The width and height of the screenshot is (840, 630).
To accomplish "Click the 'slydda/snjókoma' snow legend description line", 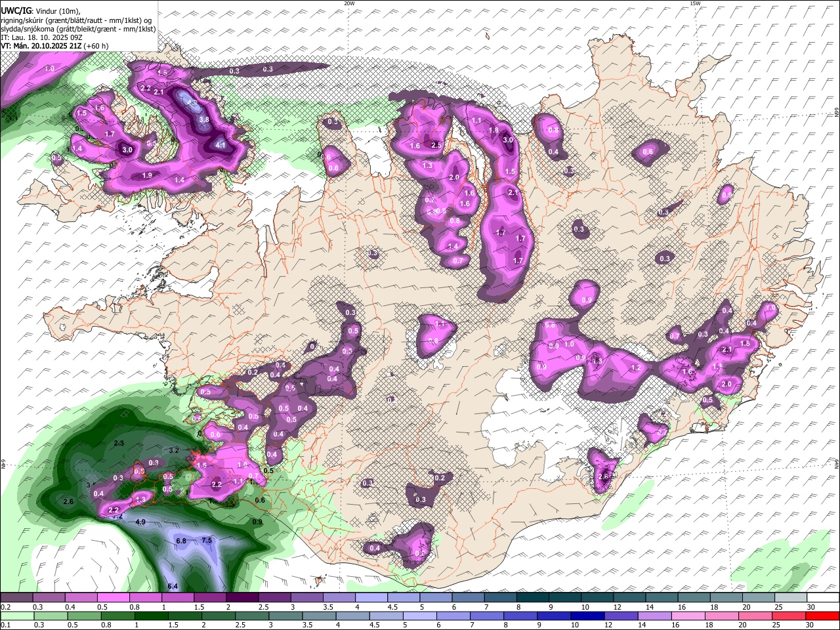I will click(79, 28).
